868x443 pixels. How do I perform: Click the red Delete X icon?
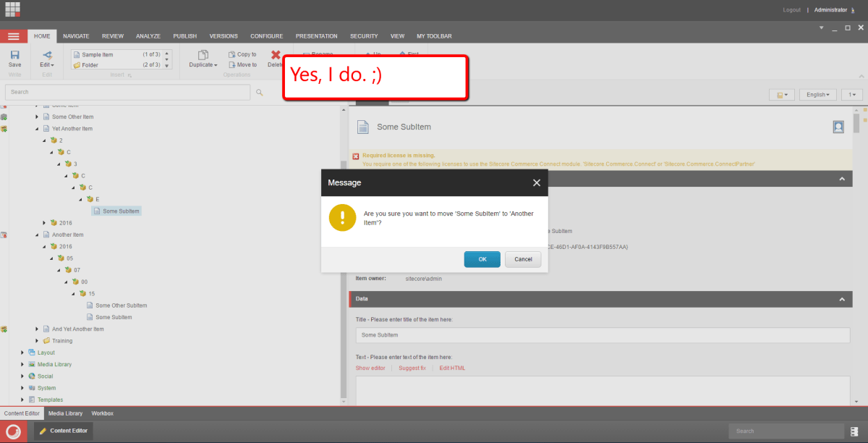coord(276,56)
